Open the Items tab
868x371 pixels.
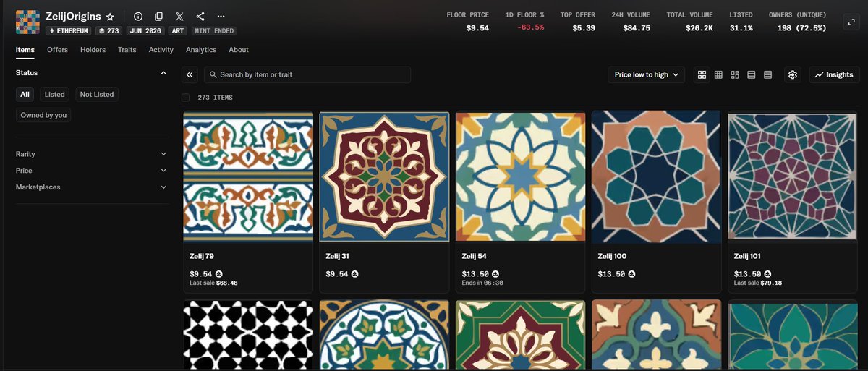pos(25,50)
